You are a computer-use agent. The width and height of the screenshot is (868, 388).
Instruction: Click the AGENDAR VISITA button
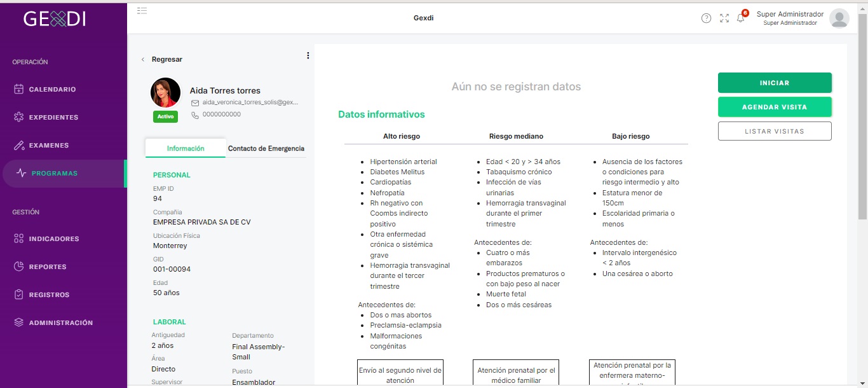click(x=775, y=107)
